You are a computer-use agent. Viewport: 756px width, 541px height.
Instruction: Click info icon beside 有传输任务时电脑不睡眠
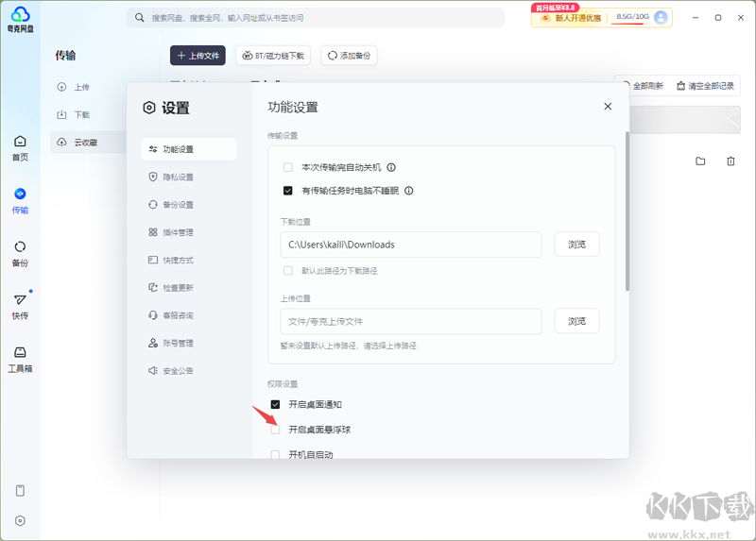pos(409,191)
